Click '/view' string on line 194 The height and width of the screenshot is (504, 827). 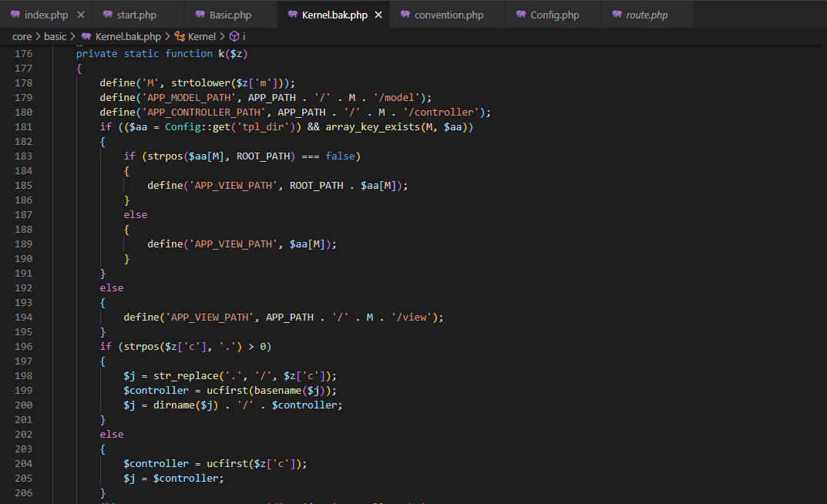click(x=412, y=318)
